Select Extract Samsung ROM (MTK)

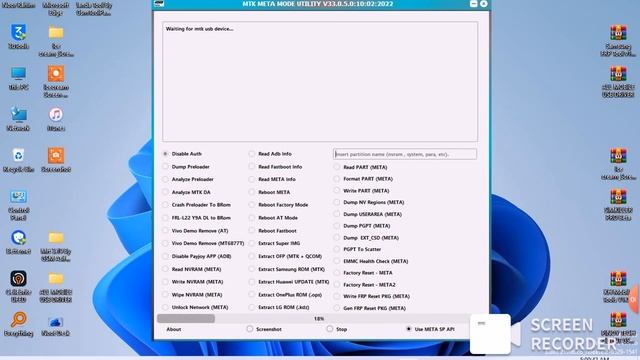(287, 269)
